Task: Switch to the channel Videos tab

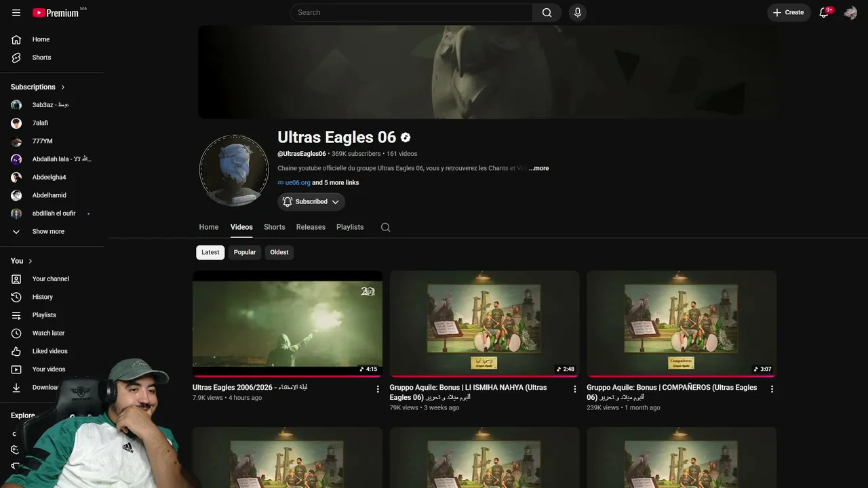Action: [241, 227]
